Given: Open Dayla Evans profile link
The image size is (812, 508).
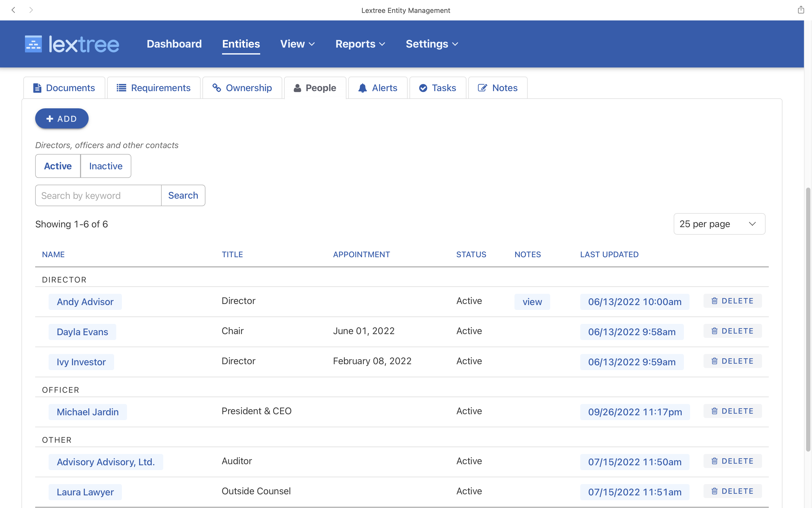Looking at the screenshot, I should (82, 332).
